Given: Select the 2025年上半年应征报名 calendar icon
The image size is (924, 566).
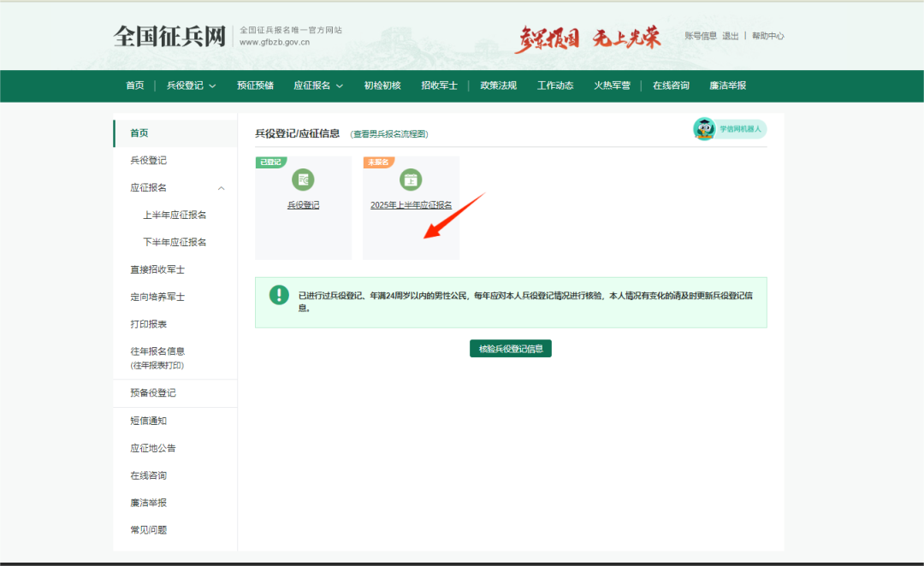Looking at the screenshot, I should [411, 180].
